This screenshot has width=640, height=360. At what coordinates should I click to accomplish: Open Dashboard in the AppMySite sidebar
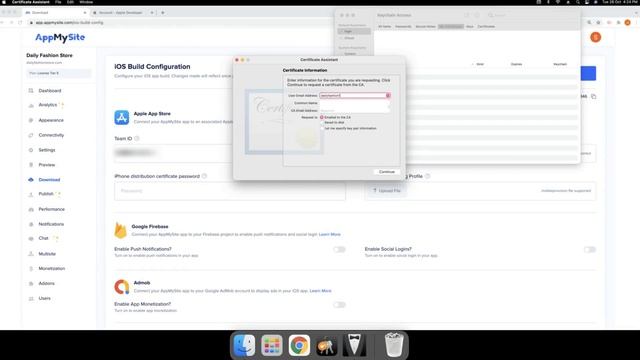point(50,91)
